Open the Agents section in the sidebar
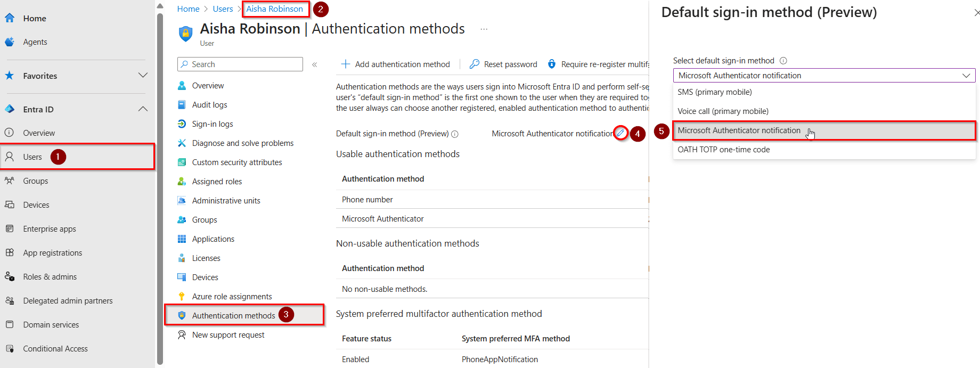The image size is (980, 368). pyautogui.click(x=35, y=42)
